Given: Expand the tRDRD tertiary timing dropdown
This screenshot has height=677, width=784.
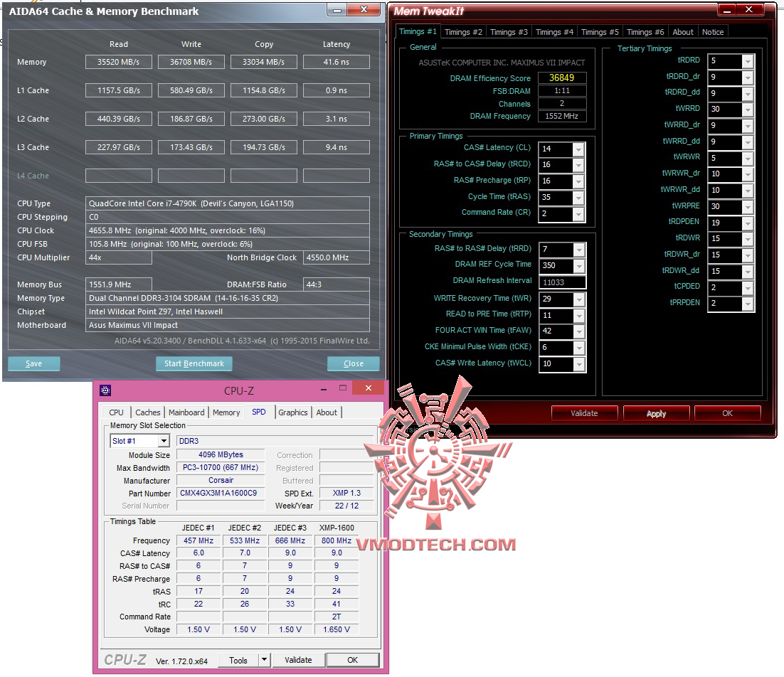Looking at the screenshot, I should (748, 61).
